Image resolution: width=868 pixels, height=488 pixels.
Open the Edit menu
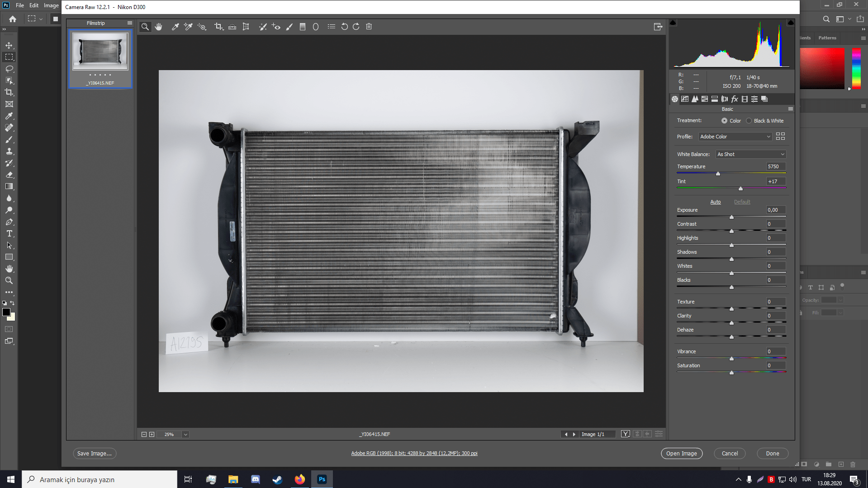click(34, 5)
